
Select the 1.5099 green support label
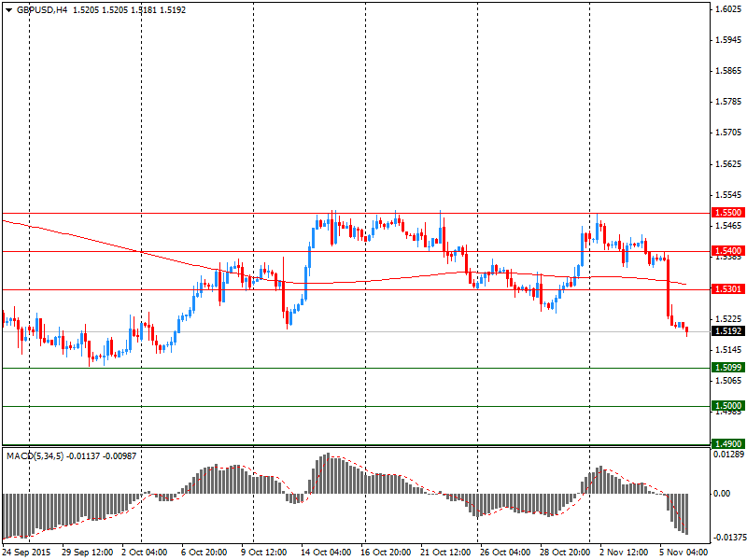(728, 367)
